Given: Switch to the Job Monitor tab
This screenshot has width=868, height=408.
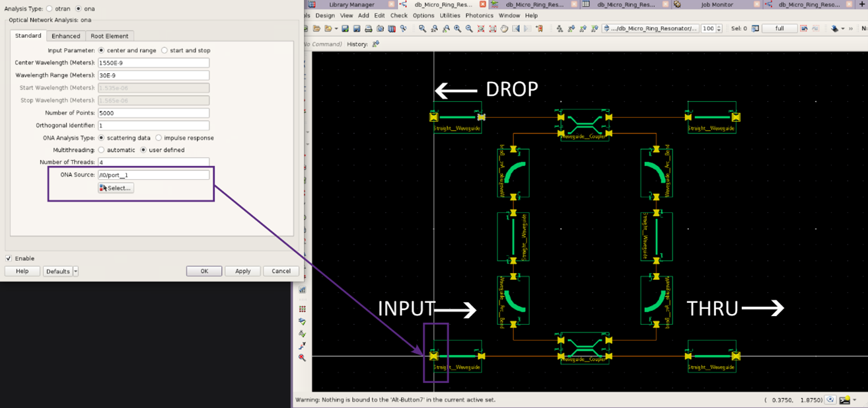Looking at the screenshot, I should pyautogui.click(x=717, y=5).
